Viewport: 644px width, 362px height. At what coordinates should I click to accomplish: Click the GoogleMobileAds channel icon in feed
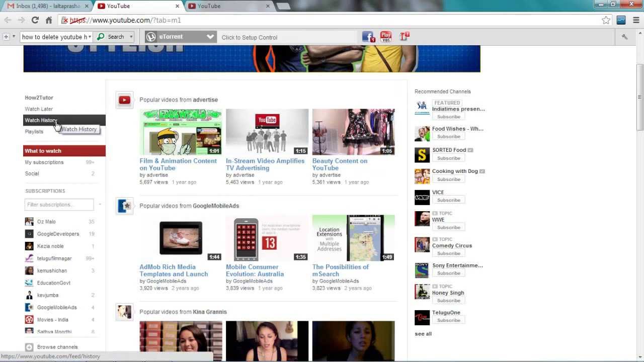[x=124, y=206]
